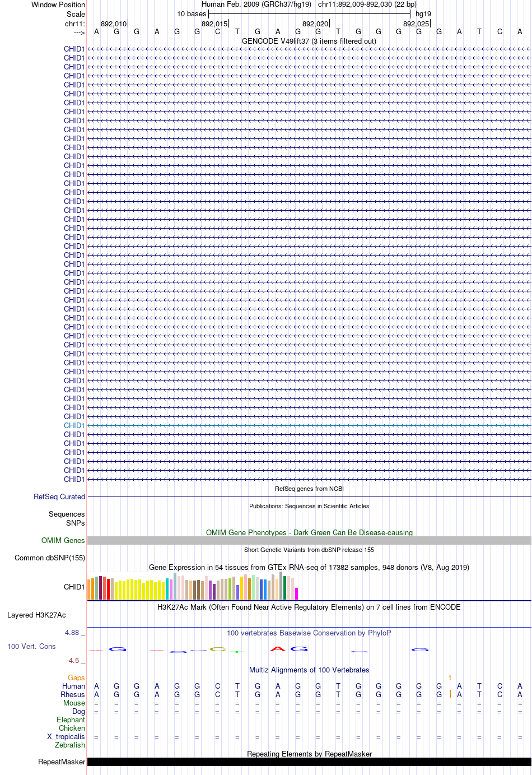Select the Human alignment row label
This screenshot has height=775, width=532.
(x=73, y=686)
